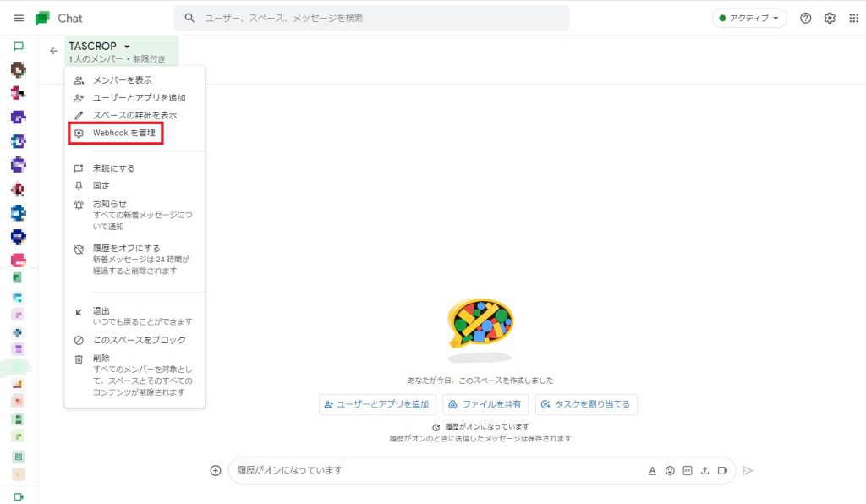The image size is (866, 504).
Task: Go back with the left arrow
Action: [53, 51]
